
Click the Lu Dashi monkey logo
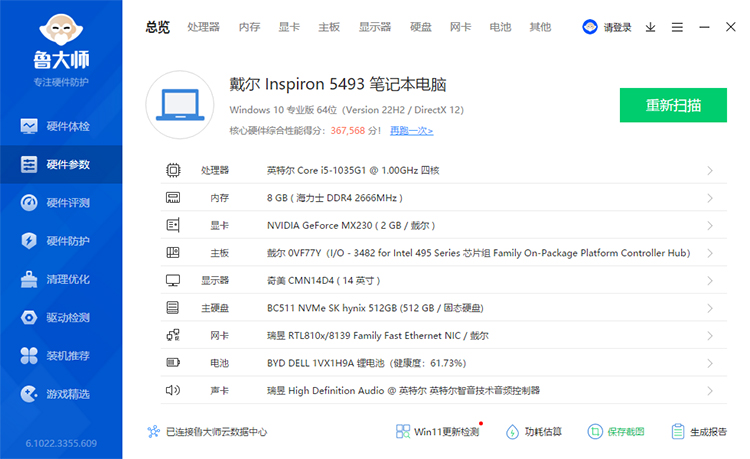61,31
